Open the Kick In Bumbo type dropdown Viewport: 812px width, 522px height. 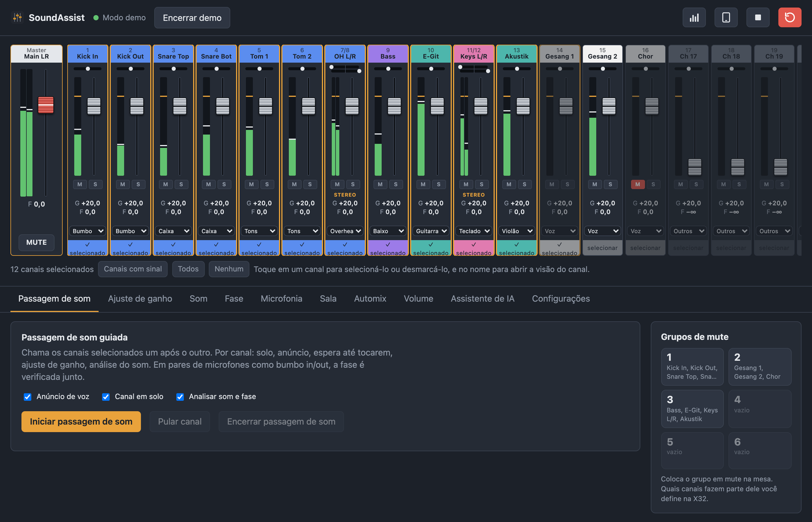(88, 231)
